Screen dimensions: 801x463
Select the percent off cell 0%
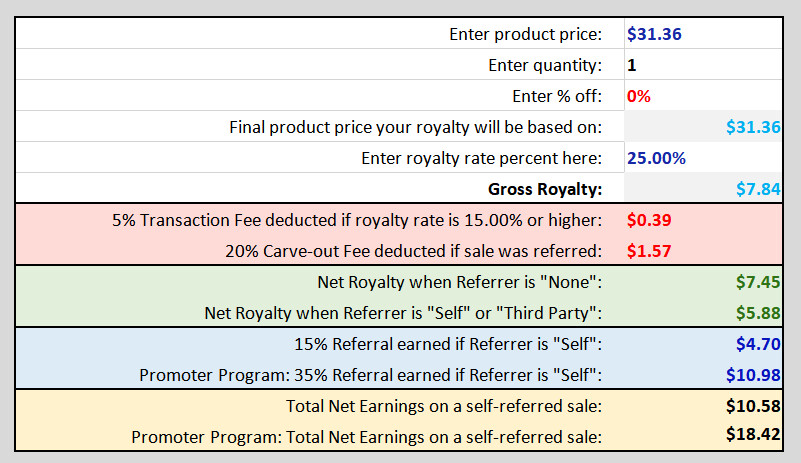pos(703,96)
